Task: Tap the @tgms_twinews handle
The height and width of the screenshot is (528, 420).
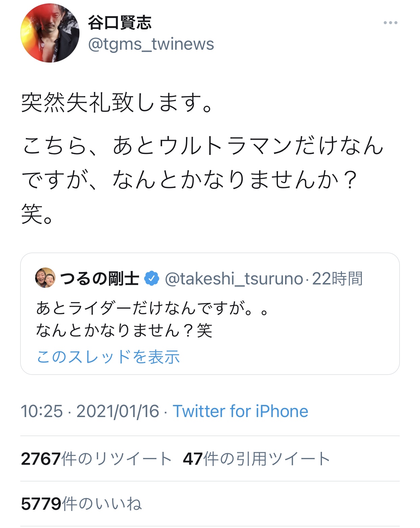Action: (151, 44)
